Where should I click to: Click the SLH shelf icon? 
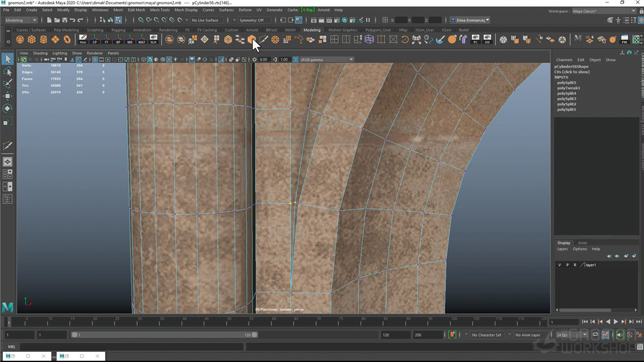(x=153, y=39)
